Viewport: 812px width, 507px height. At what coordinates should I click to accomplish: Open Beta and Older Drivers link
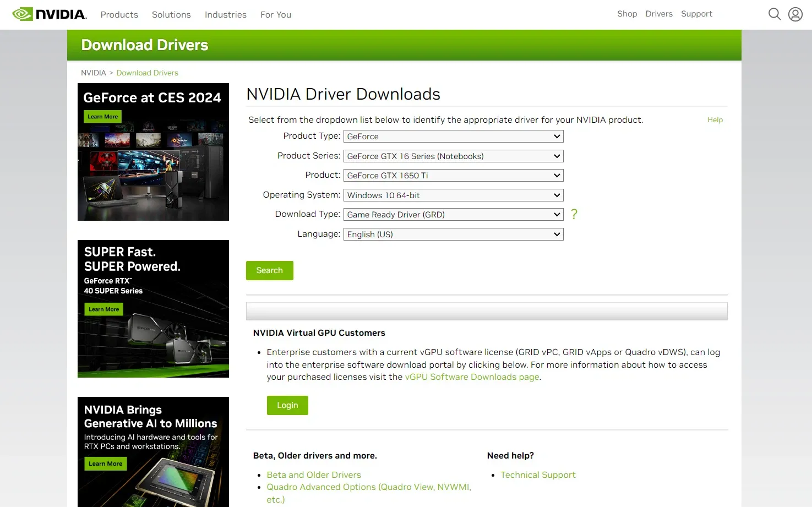(314, 475)
